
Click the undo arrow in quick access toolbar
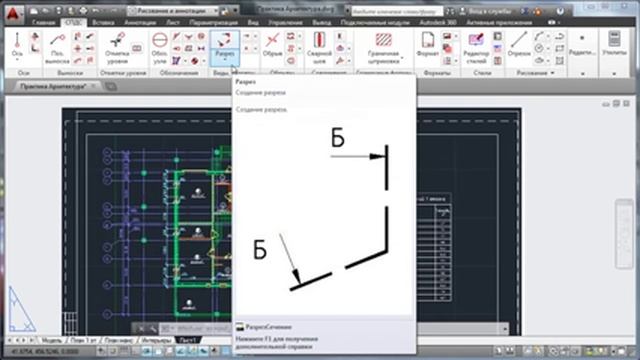click(x=96, y=11)
